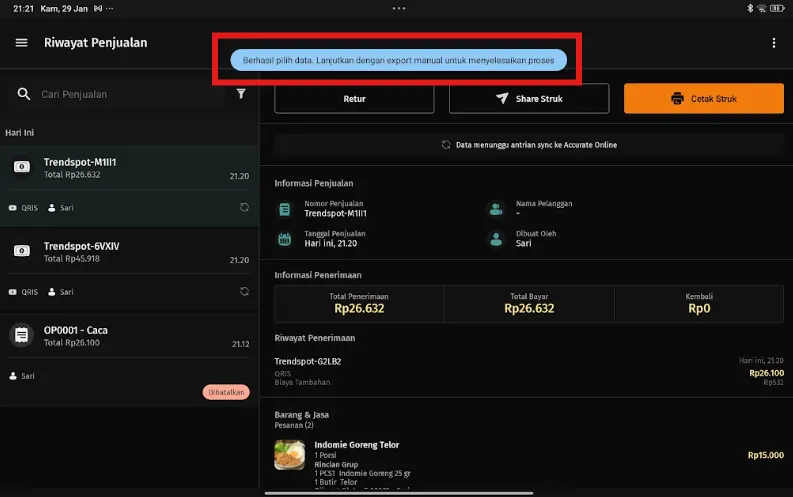Click the Rp15.000 item price
Screen dimensions: 793x497
(x=766, y=455)
